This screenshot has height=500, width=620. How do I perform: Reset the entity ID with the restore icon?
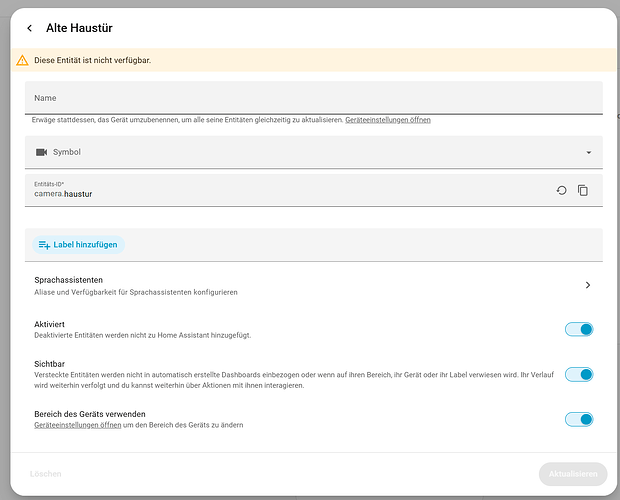(x=561, y=191)
